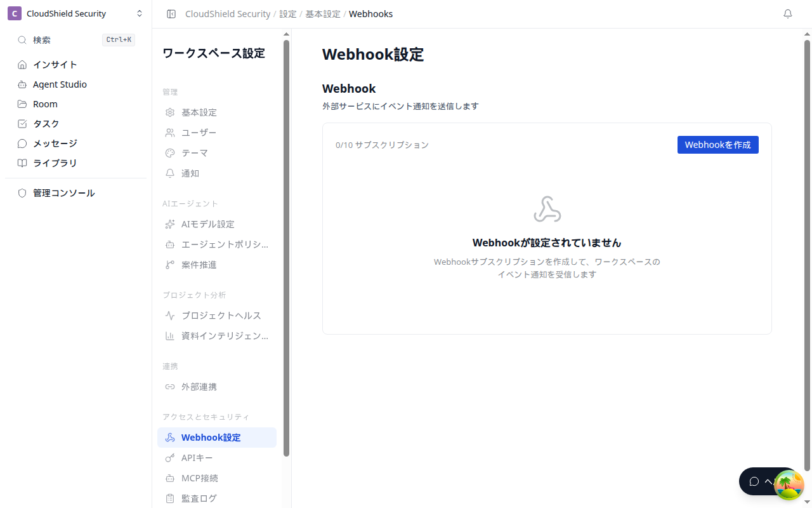Click the 検索 search field
Screen dimensions: 812x508
(76, 40)
